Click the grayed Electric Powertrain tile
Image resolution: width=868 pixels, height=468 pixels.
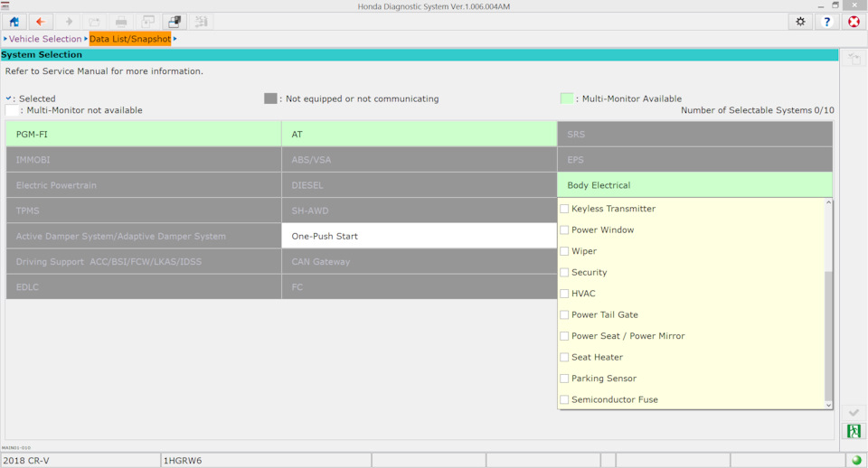[x=144, y=185]
